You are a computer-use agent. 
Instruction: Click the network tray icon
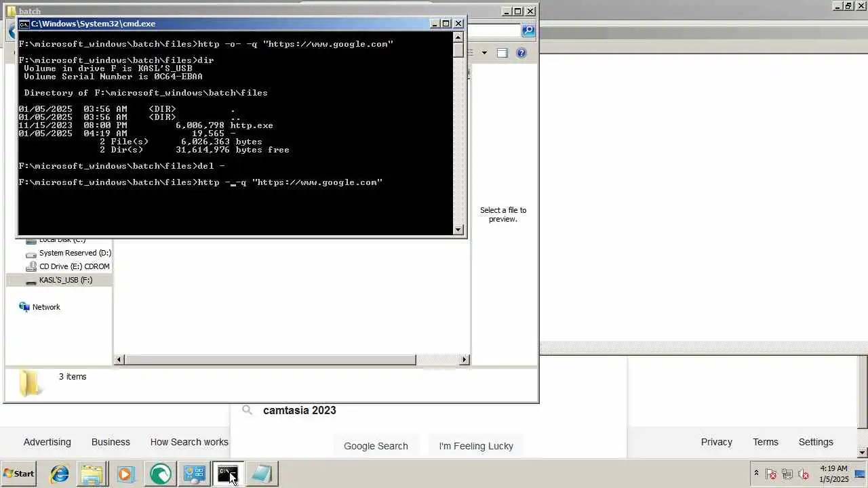787,474
